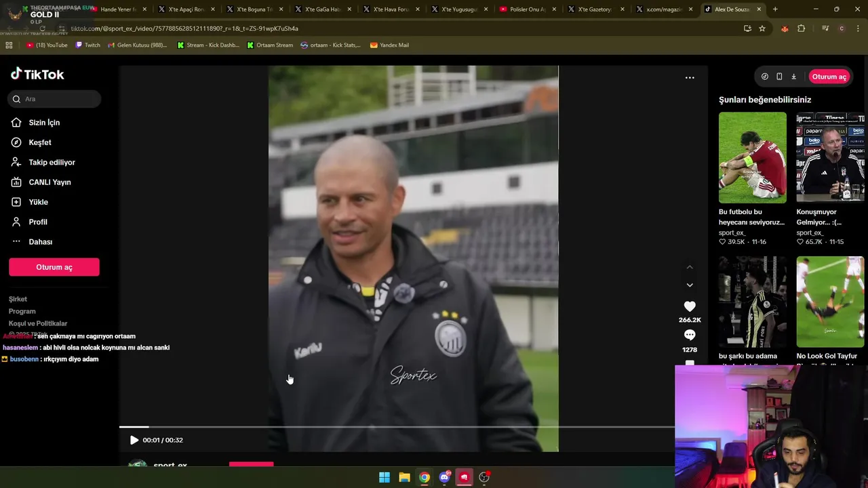Open Chrome from the taskbar
The height and width of the screenshot is (488, 868).
(x=424, y=477)
